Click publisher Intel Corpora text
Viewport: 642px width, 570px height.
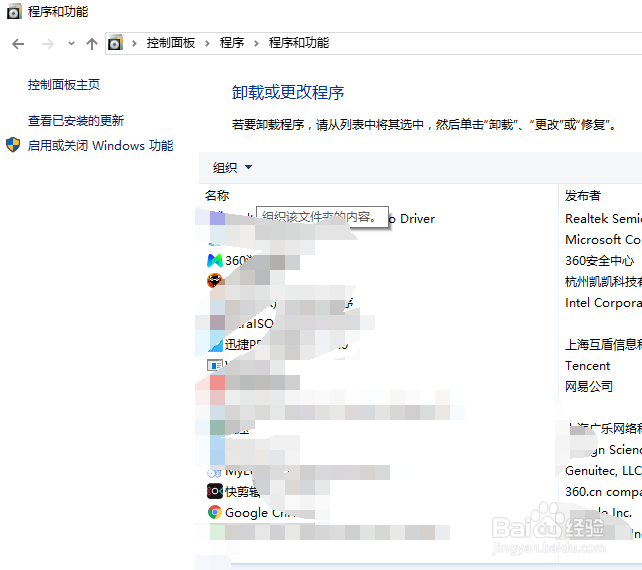(x=603, y=303)
